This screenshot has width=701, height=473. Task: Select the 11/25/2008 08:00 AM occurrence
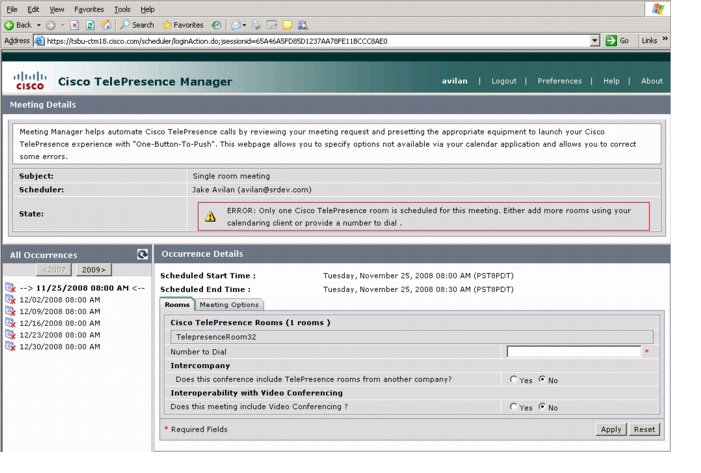click(82, 288)
